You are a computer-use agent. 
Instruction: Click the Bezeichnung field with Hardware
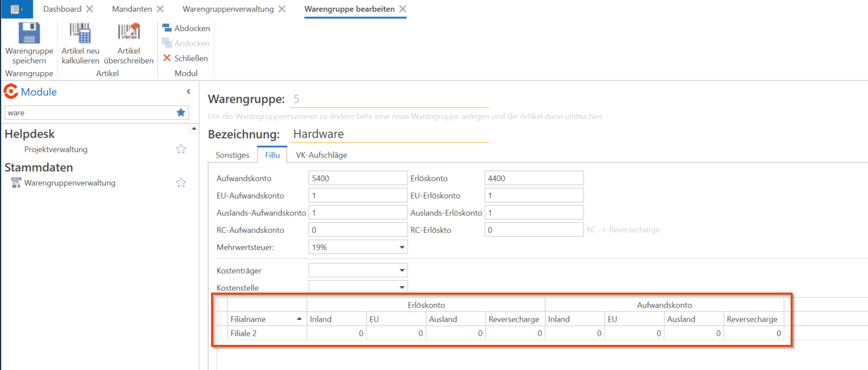click(389, 134)
